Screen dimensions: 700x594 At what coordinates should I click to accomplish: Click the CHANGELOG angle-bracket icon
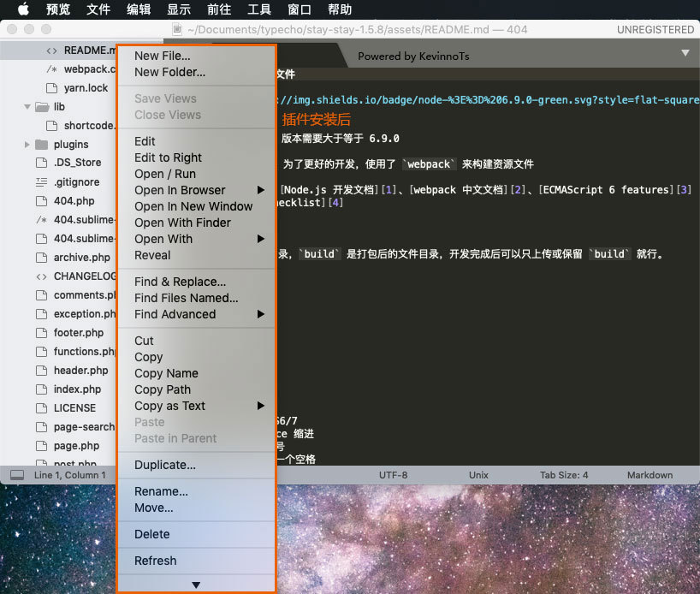coord(42,277)
